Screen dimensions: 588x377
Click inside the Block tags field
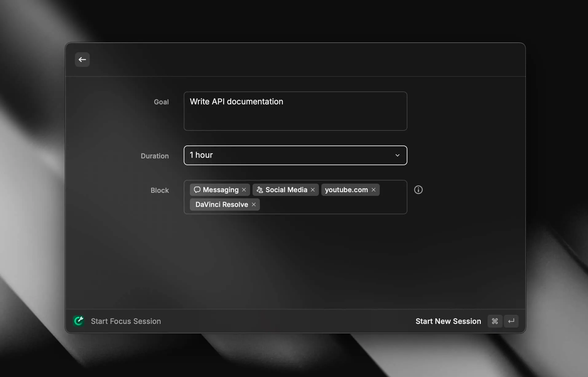click(x=338, y=204)
